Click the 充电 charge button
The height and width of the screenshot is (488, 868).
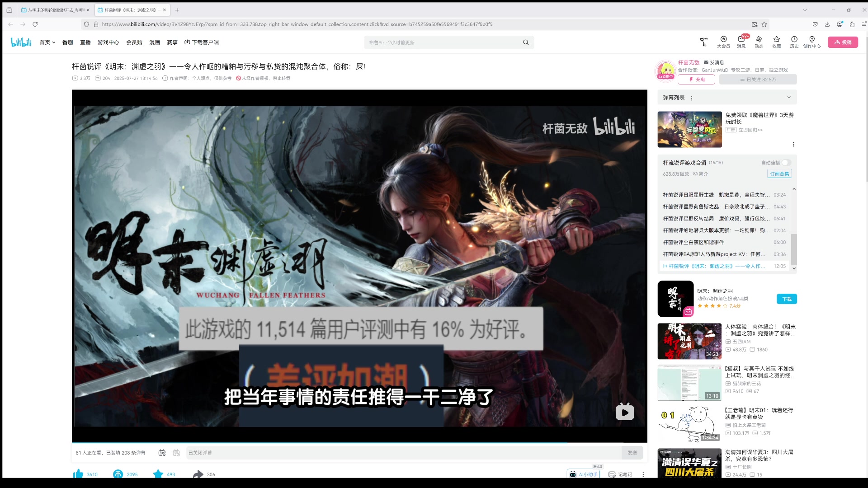696,80
